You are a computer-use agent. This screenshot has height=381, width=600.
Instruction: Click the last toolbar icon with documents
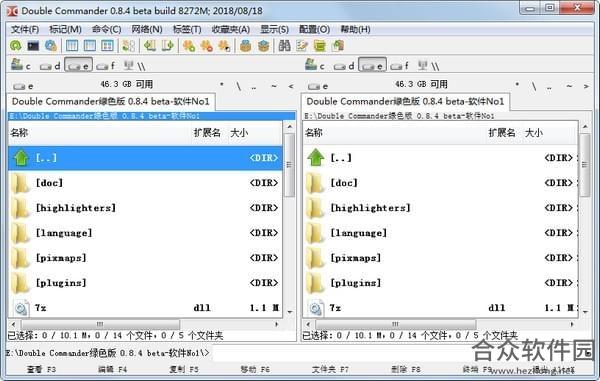(x=338, y=46)
